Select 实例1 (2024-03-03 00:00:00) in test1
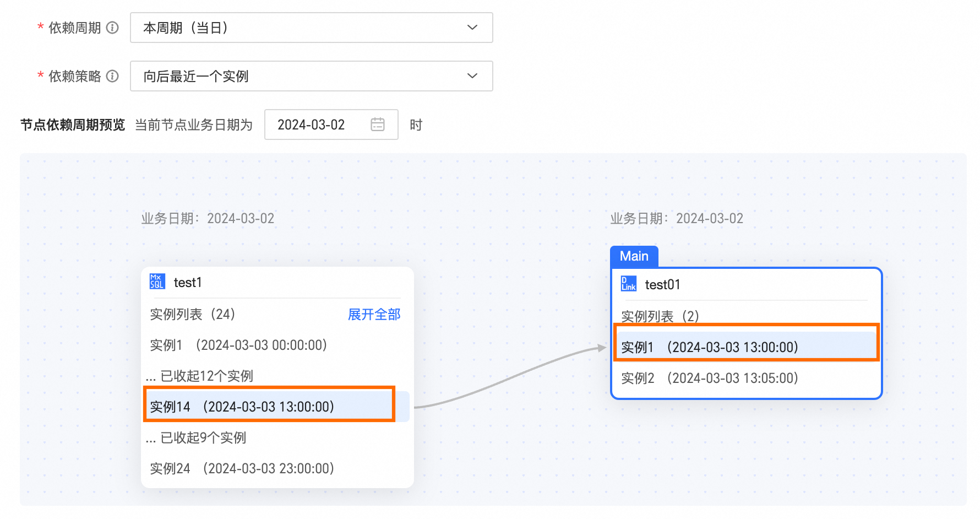 [238, 345]
